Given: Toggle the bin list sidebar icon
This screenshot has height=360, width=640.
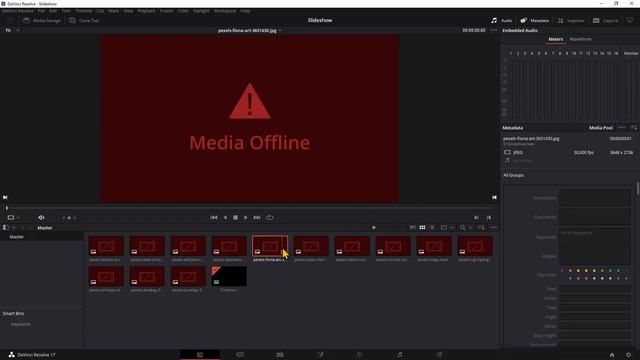Looking at the screenshot, I should click(x=6, y=228).
